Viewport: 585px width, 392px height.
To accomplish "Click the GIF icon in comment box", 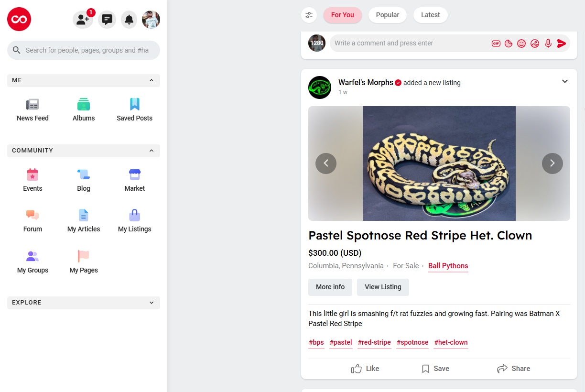I will point(496,44).
